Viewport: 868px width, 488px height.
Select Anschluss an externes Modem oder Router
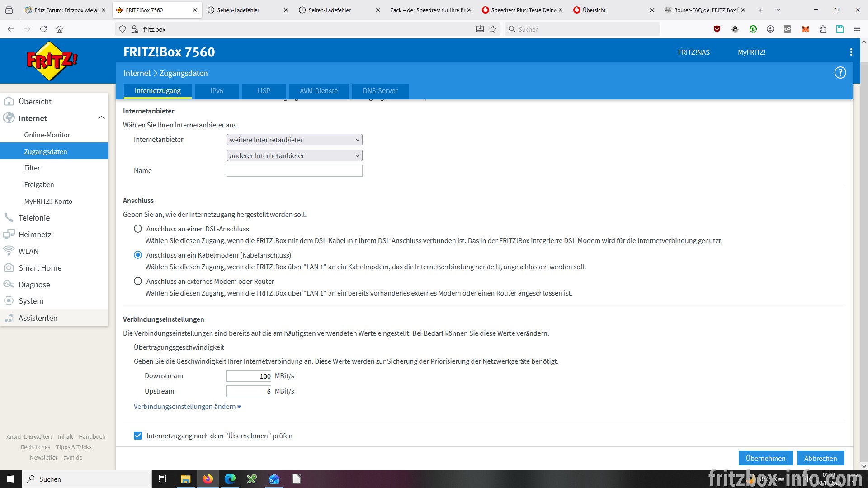[x=138, y=281]
